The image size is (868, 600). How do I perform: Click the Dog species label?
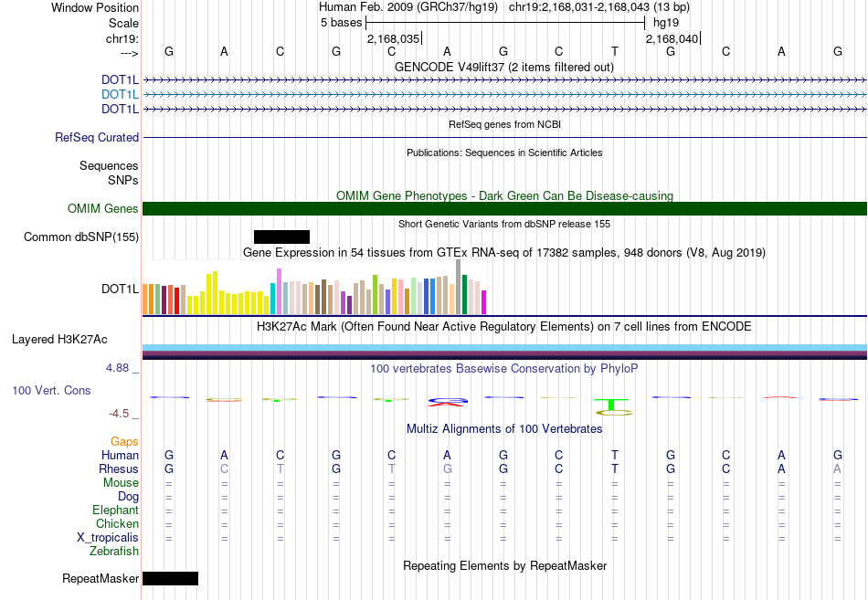tap(129, 497)
